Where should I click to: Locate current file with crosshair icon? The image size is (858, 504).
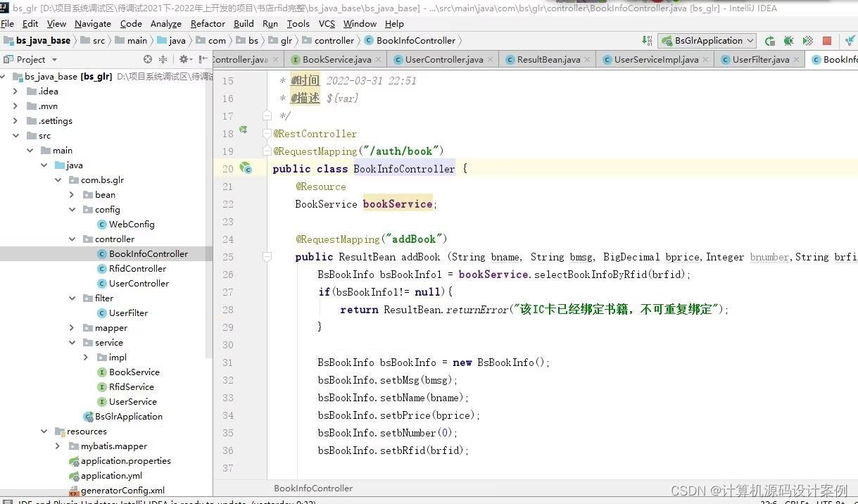coord(147,60)
